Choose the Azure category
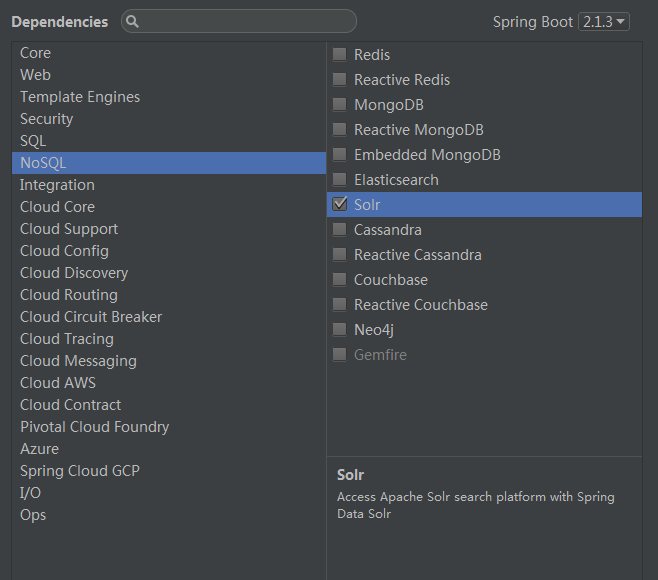This screenshot has height=580, width=658. click(39, 449)
